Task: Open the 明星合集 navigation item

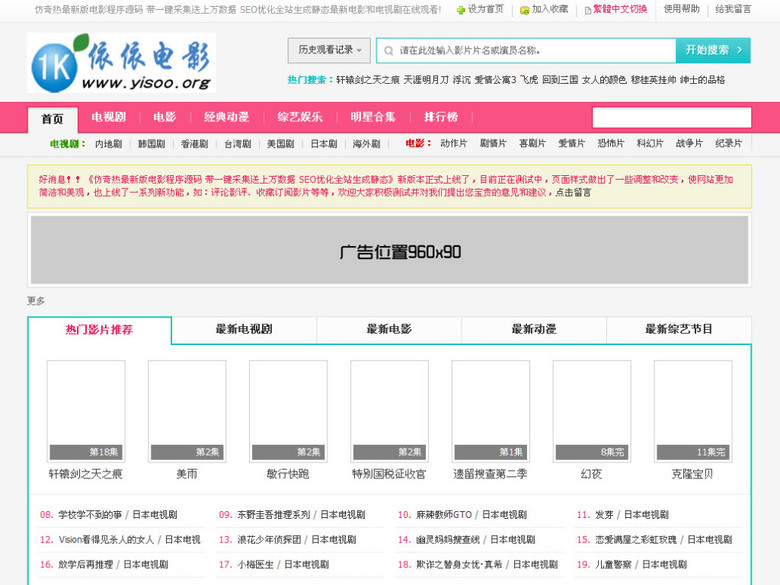Action: tap(373, 117)
